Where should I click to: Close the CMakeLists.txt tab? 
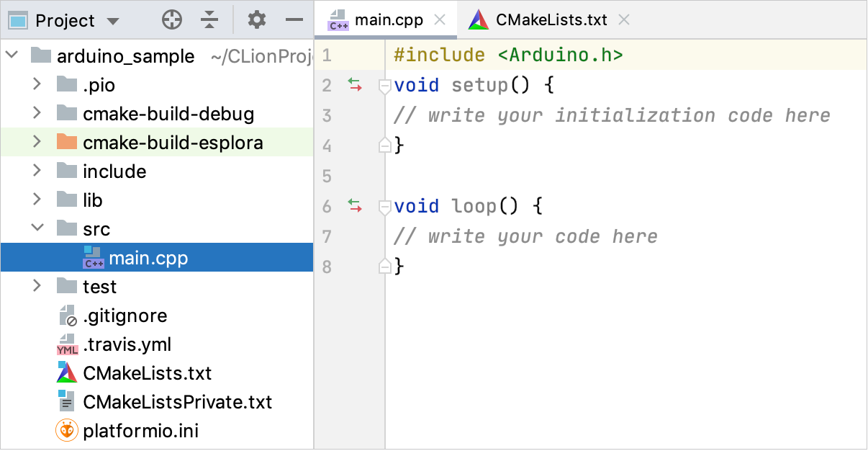pyautogui.click(x=624, y=20)
